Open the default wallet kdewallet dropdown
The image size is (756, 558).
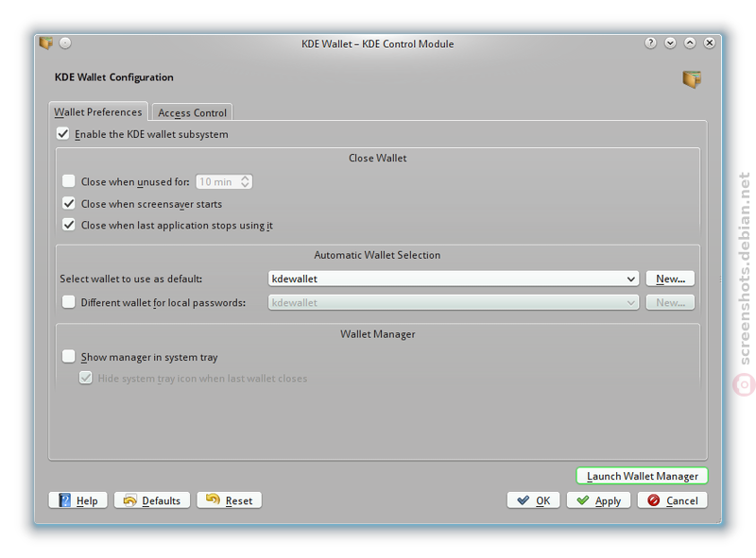[x=454, y=279]
